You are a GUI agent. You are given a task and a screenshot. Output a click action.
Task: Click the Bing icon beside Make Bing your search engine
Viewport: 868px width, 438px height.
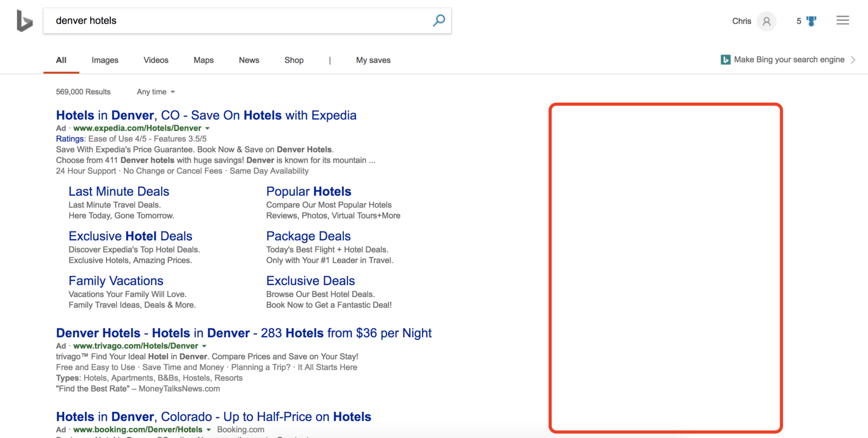pos(725,60)
